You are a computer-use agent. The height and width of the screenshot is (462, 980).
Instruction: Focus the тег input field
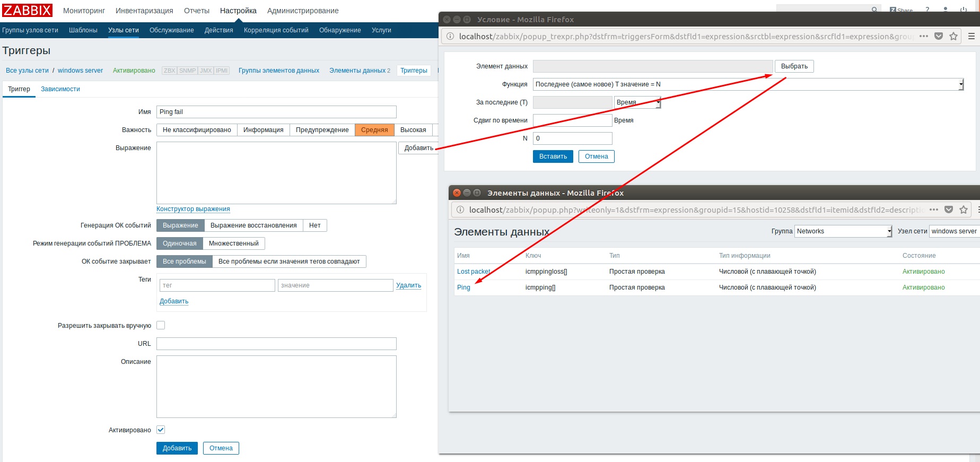tap(217, 285)
